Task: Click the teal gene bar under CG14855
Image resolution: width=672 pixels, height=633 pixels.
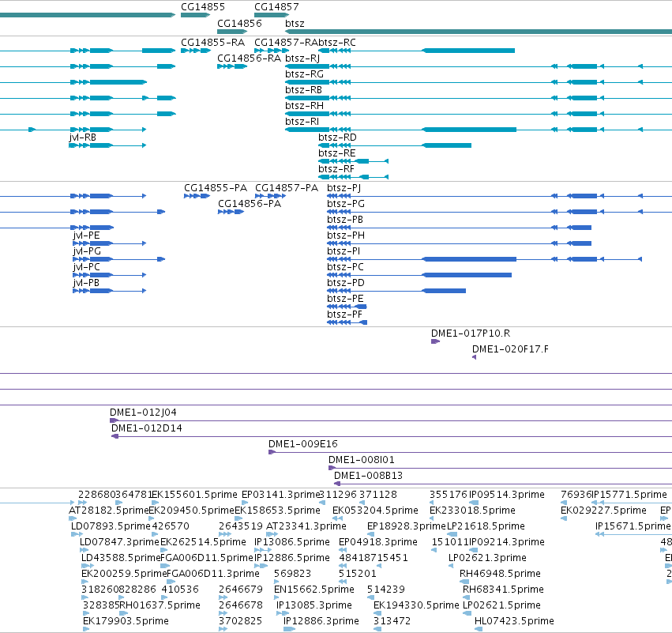Action: click(195, 15)
